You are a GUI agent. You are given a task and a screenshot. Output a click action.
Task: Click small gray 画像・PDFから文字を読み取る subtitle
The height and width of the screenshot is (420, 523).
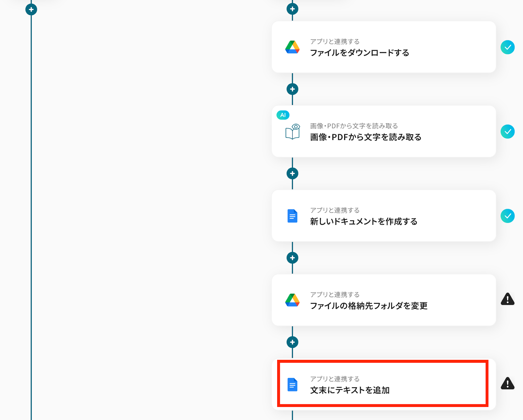354,126
